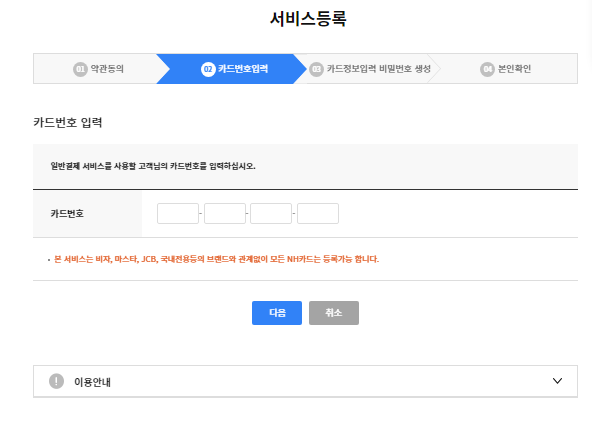Click the 서비스등록 page title
592x422 pixels.
pos(308,18)
